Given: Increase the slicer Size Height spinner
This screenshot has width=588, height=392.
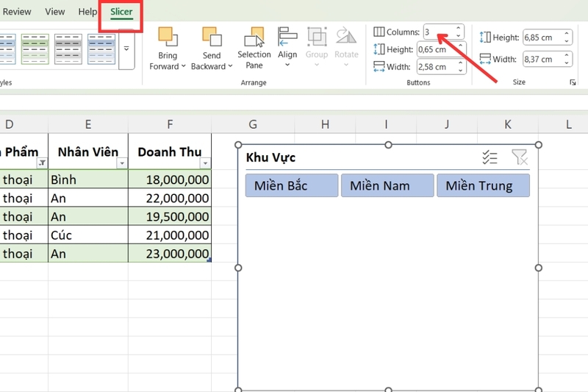Looking at the screenshot, I should click(567, 34).
